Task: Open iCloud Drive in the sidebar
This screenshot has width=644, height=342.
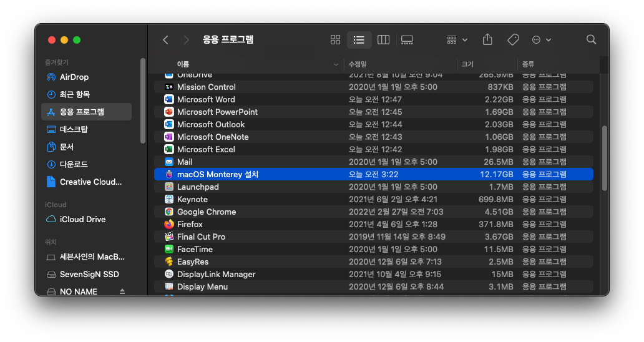Action: [x=87, y=219]
